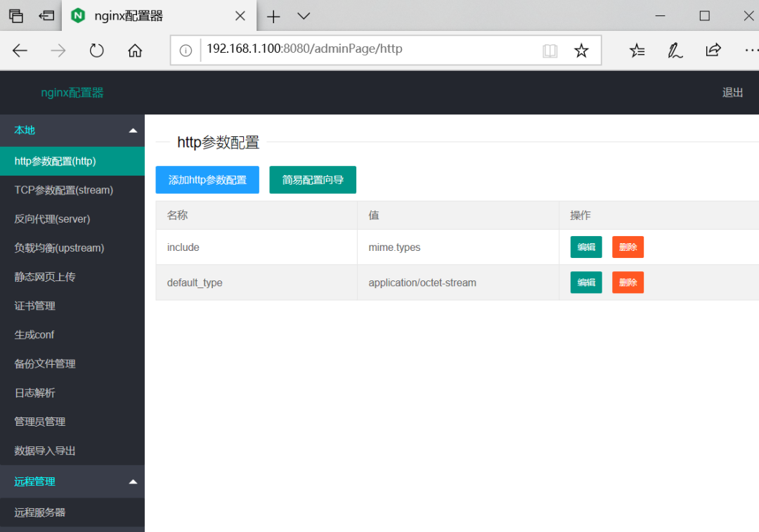Click the 名称 column header
The image size is (759, 532).
(257, 216)
